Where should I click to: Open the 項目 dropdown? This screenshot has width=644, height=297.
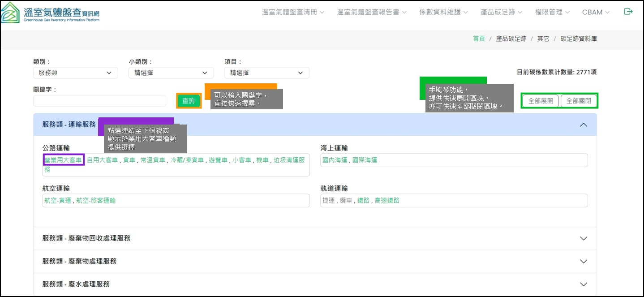tap(266, 73)
